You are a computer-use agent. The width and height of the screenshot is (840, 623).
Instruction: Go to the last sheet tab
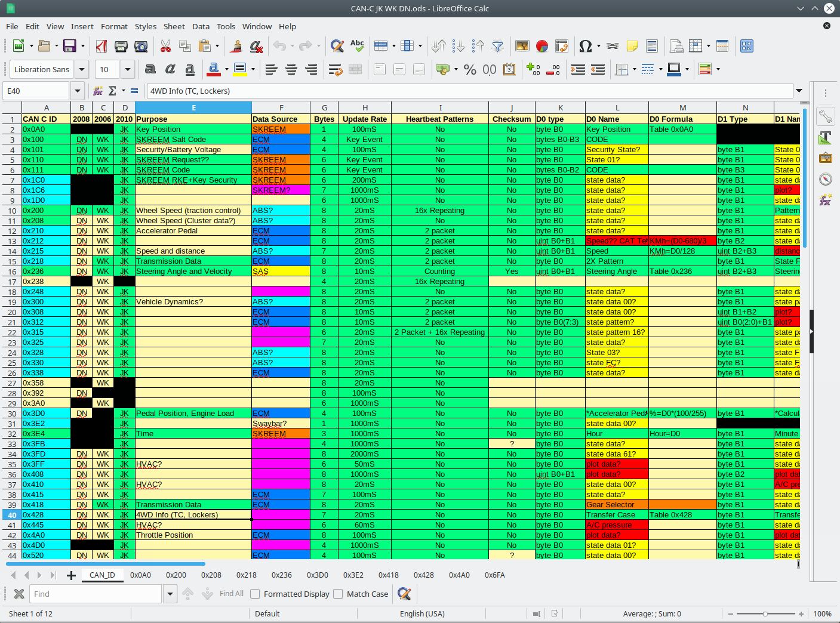[53, 575]
